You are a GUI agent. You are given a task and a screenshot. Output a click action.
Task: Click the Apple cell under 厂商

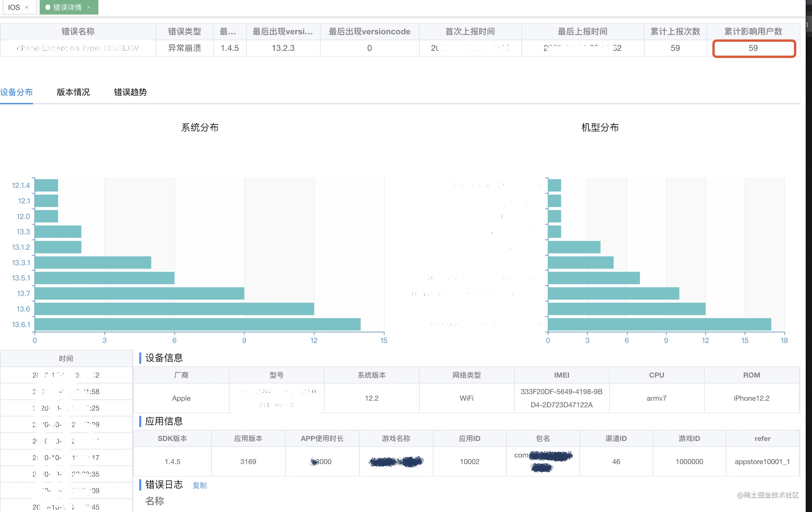pos(181,398)
